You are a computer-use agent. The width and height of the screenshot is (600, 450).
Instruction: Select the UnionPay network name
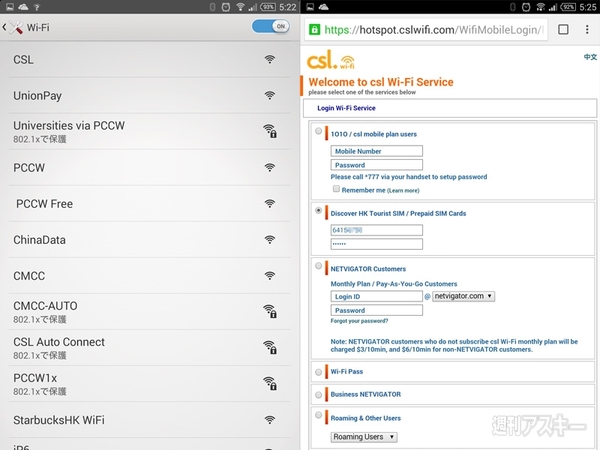pyautogui.click(x=38, y=96)
